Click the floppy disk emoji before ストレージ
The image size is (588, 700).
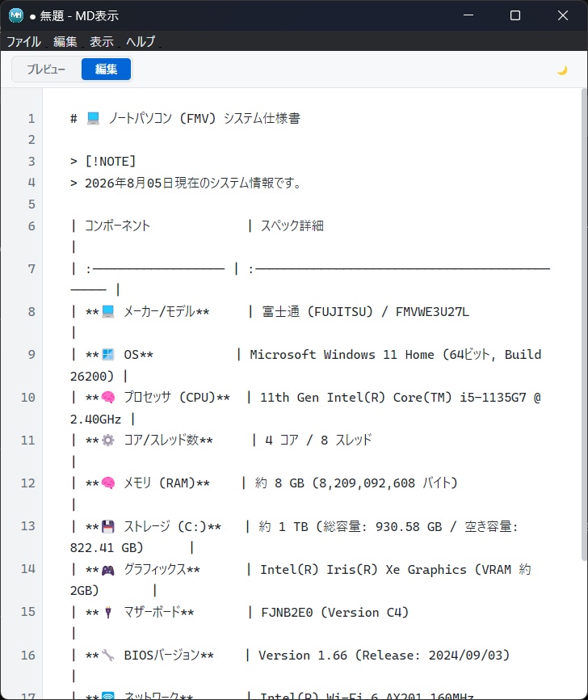108,527
